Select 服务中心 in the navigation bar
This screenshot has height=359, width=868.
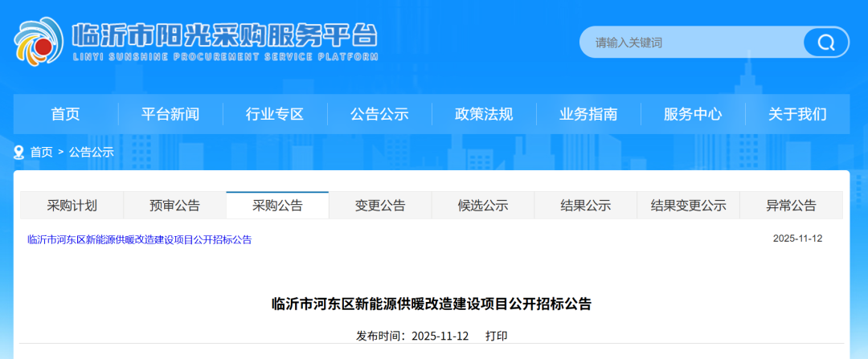[693, 114]
